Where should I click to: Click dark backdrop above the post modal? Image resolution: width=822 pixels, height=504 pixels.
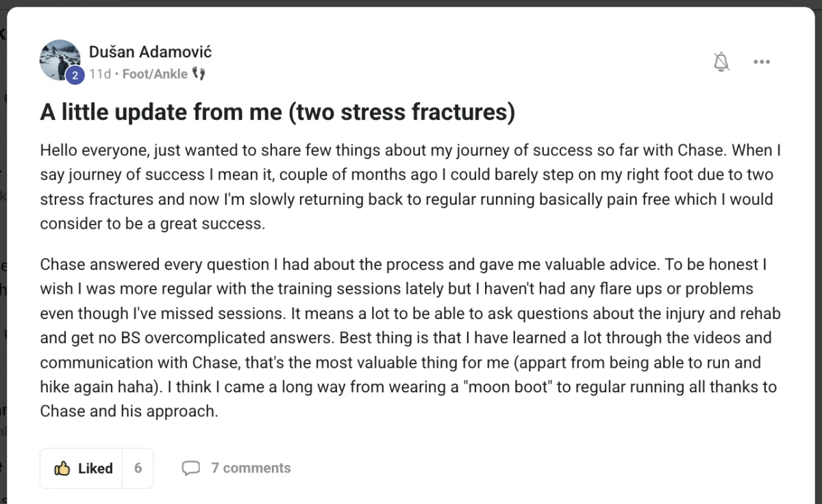click(411, 3)
